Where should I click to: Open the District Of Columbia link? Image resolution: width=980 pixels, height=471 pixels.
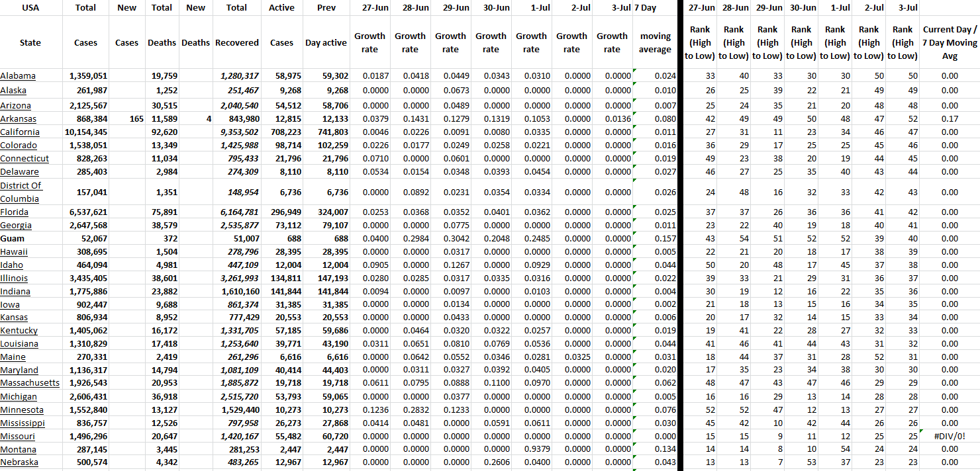coord(21,192)
